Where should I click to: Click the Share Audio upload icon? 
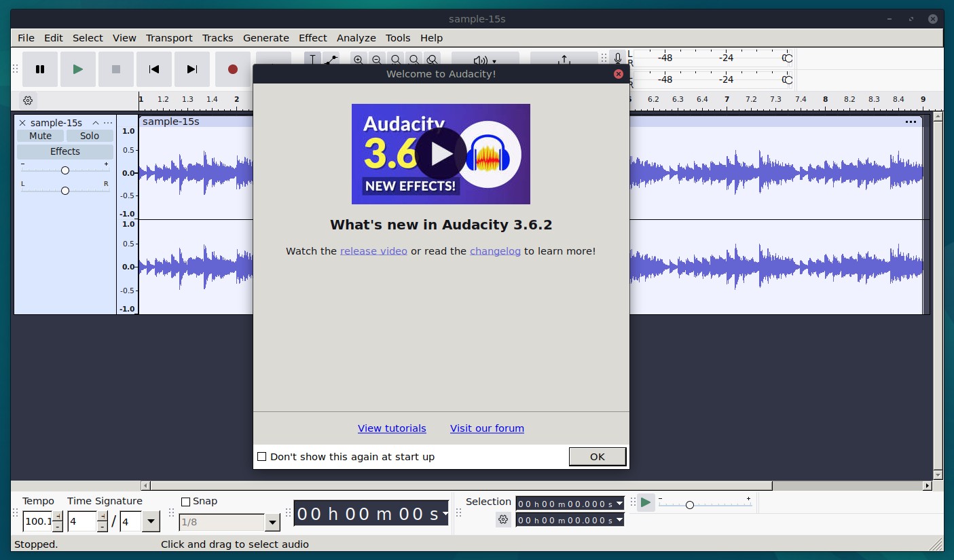point(564,59)
